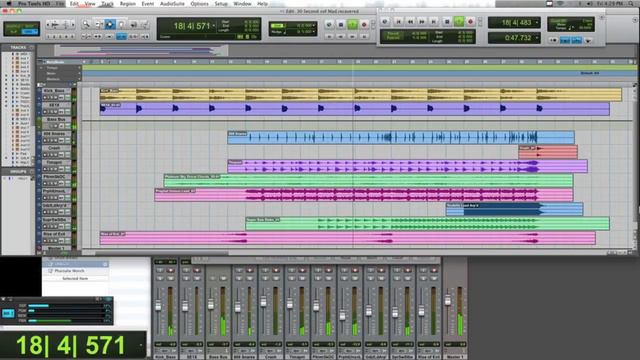This screenshot has height=360, width=640.
Task: Mute the Timpani mixer channel
Action: [x=302, y=278]
